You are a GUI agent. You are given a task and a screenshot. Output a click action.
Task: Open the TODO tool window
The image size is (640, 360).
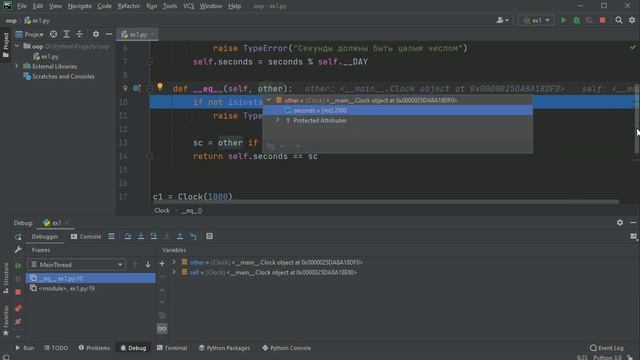coord(56,348)
